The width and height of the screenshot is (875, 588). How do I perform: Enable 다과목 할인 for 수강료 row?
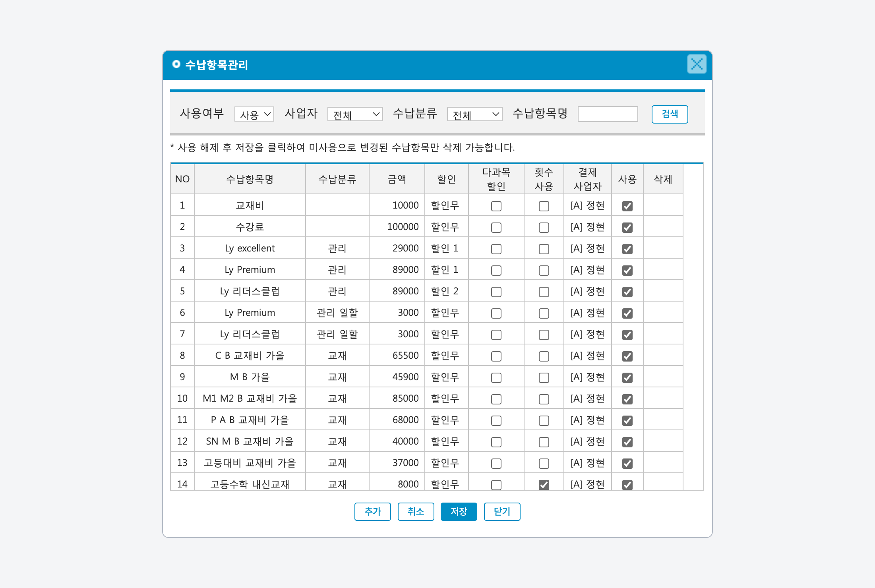tap(496, 227)
